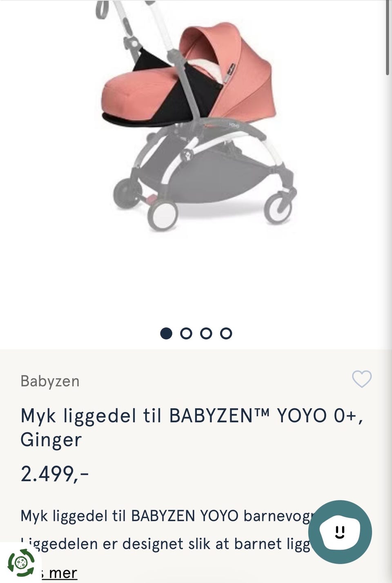This screenshot has width=392, height=583.
Task: Select the first filled carousel dot
Action: coord(166,333)
